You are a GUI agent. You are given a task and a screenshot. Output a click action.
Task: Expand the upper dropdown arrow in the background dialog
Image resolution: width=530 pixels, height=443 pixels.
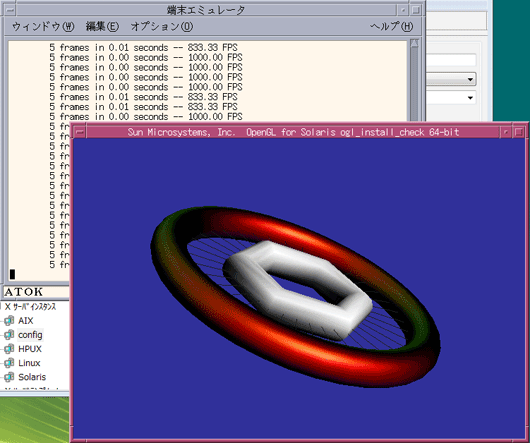coord(470,80)
